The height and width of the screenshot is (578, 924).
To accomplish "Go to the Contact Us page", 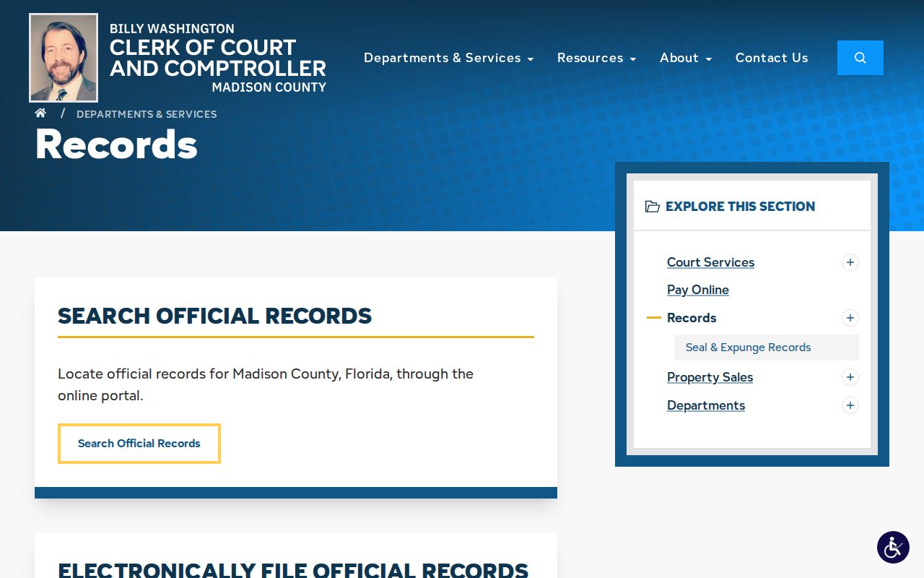I will [772, 58].
